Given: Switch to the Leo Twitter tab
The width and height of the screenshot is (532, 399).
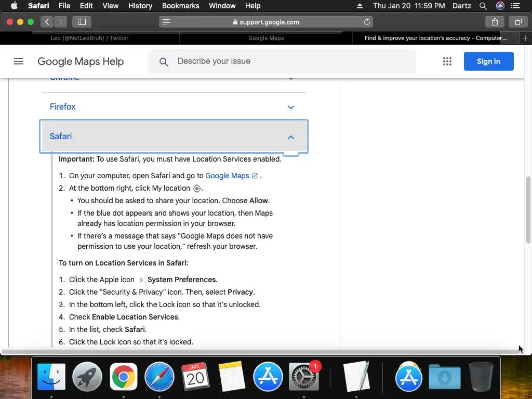Looking at the screenshot, I should tap(89, 38).
